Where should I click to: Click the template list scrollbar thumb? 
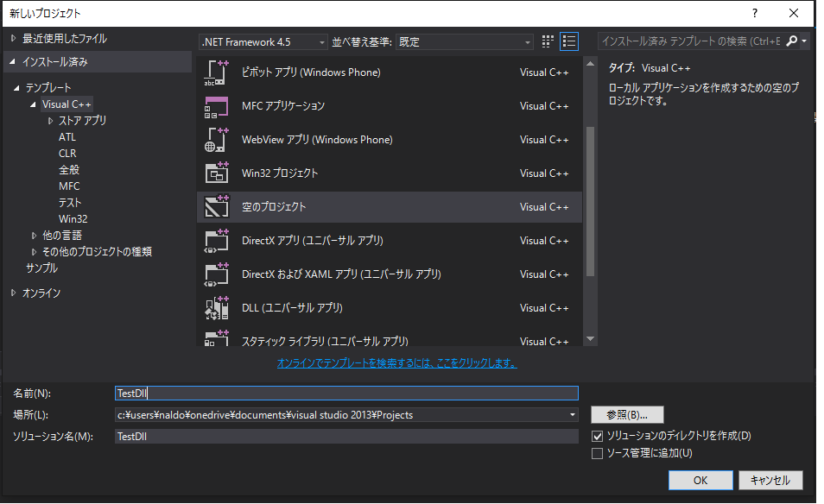pyautogui.click(x=590, y=201)
